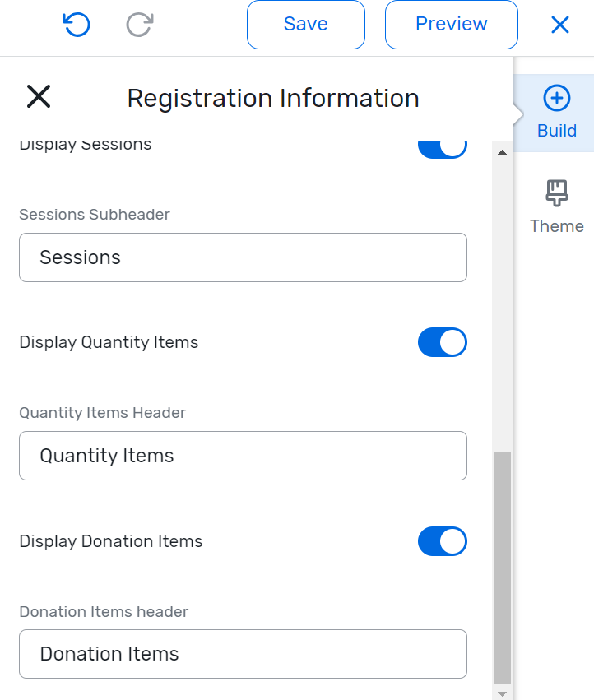Viewport: 594px width, 700px height.
Task: Toggle Display Sessions switch
Action: tap(443, 147)
